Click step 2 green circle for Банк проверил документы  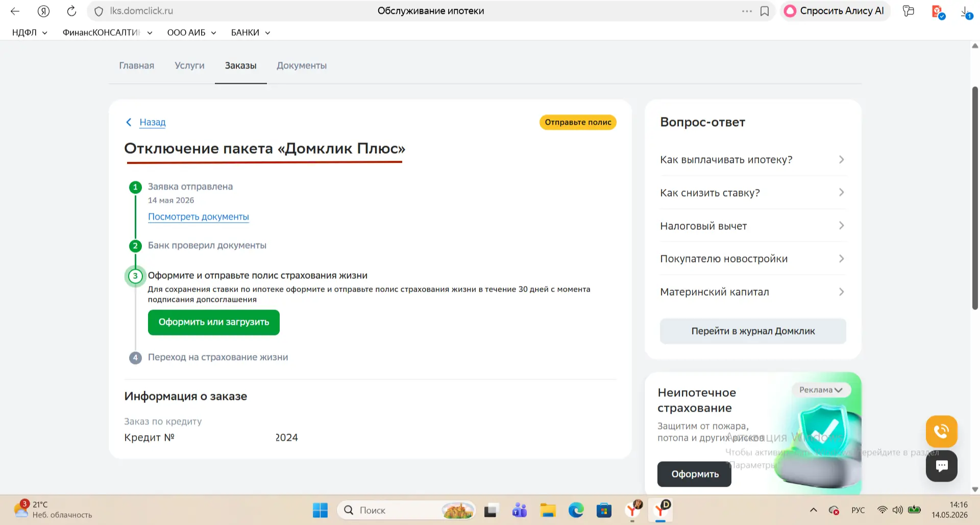click(135, 246)
